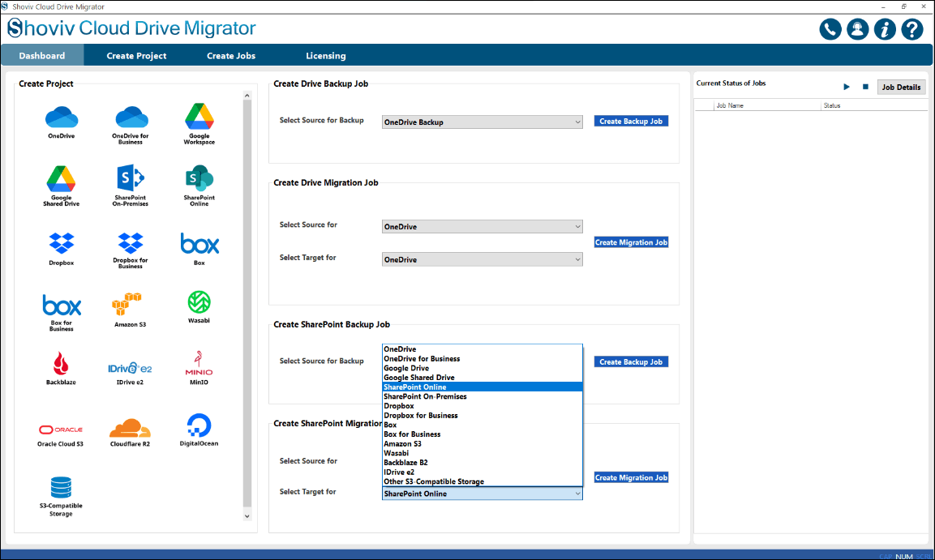Click Create Migration Job for SharePoint Migration
This screenshot has height=560, width=935.
pos(631,478)
